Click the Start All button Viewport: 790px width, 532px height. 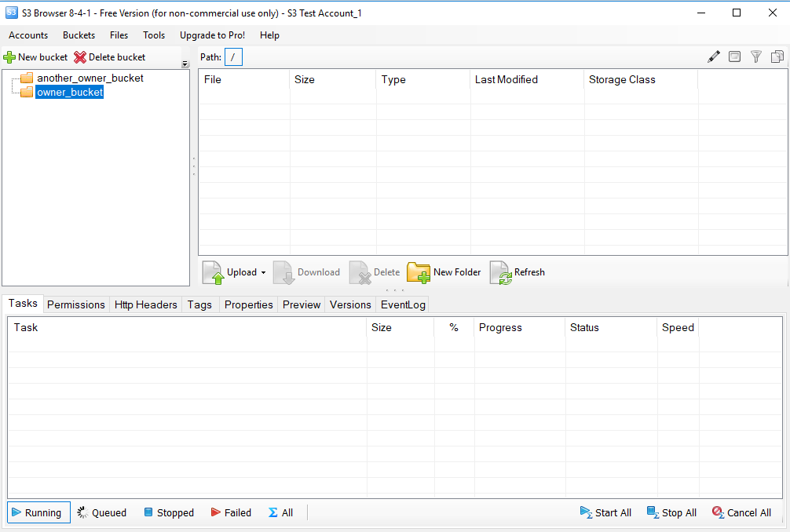click(x=605, y=512)
